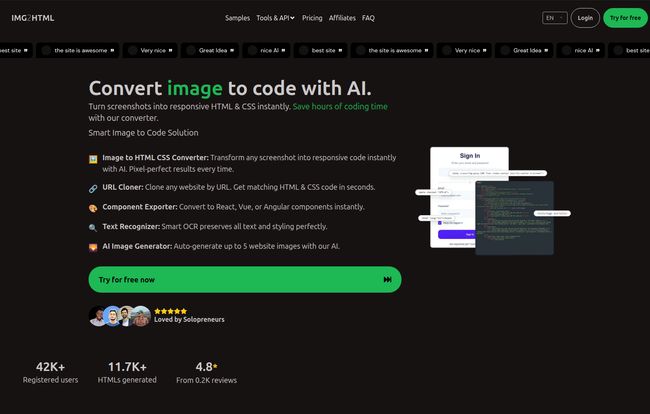
Task: Click the sunrise icon beside AI Image Generator
Action: pyautogui.click(x=93, y=248)
